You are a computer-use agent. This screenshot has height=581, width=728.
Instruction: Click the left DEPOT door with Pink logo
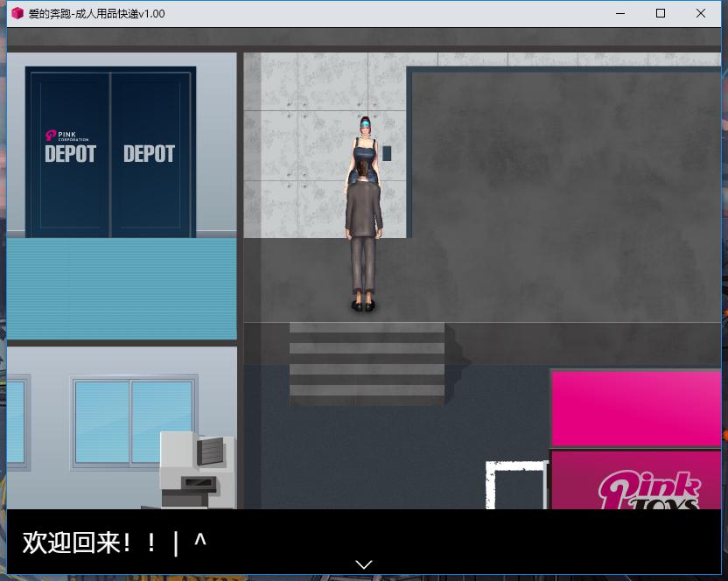(x=70, y=153)
